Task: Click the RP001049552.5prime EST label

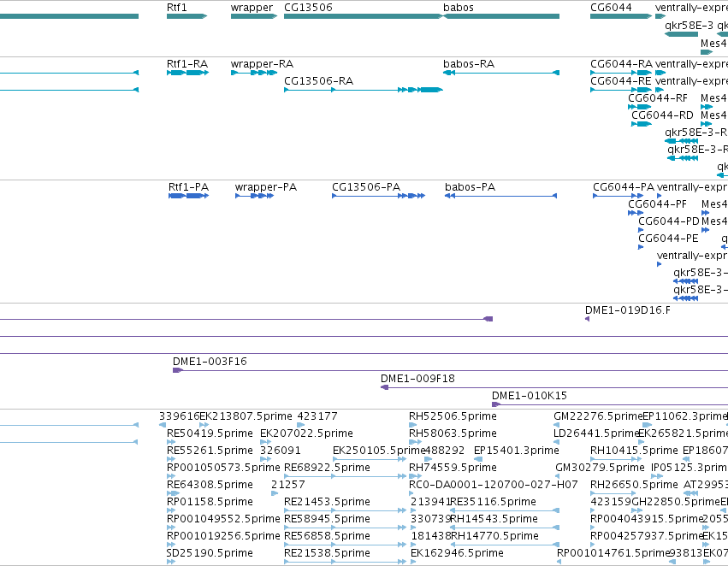Action: point(224,519)
